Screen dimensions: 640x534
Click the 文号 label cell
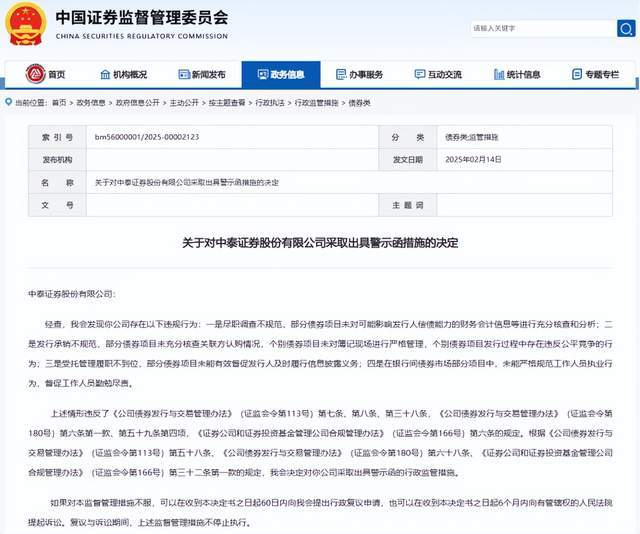click(58, 205)
